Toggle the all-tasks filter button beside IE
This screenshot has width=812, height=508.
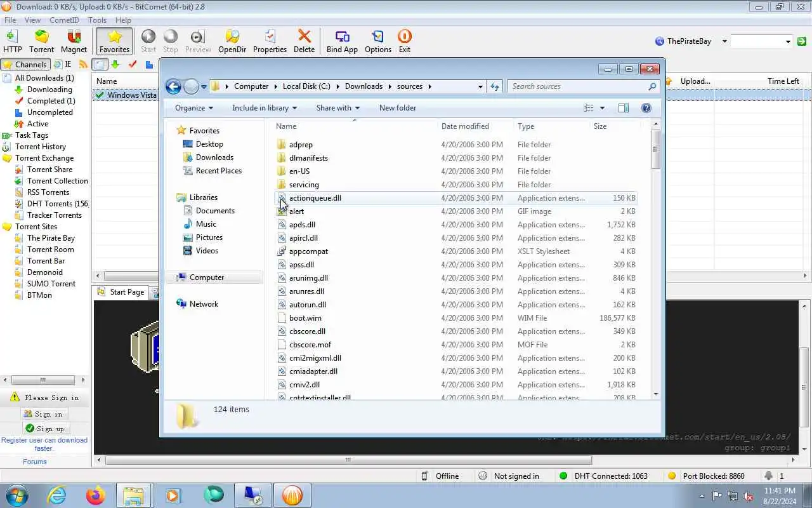[x=100, y=64]
